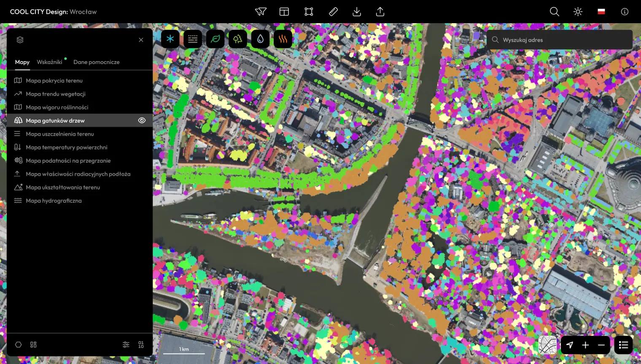Focus the Wyszukaj adres search field
This screenshot has width=641, height=364.
[x=560, y=40]
